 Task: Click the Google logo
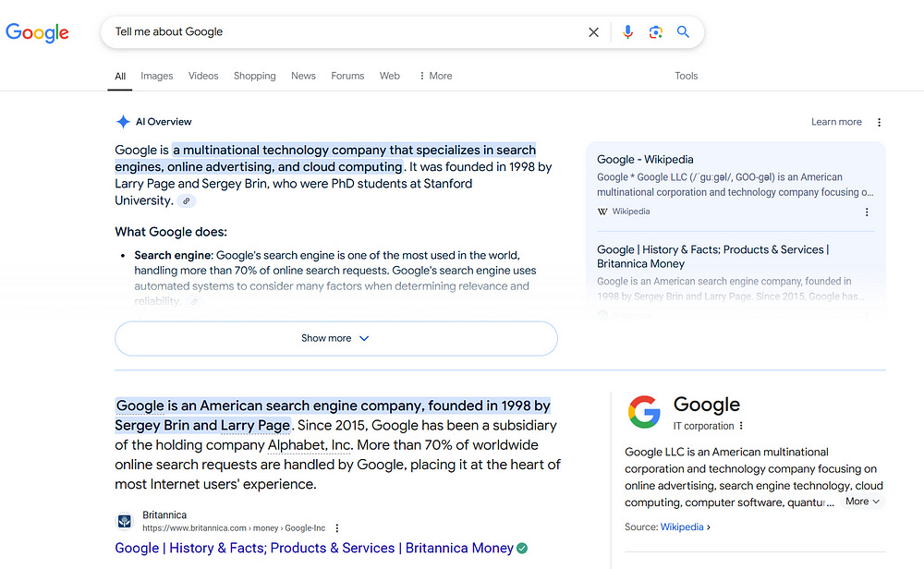tap(37, 32)
